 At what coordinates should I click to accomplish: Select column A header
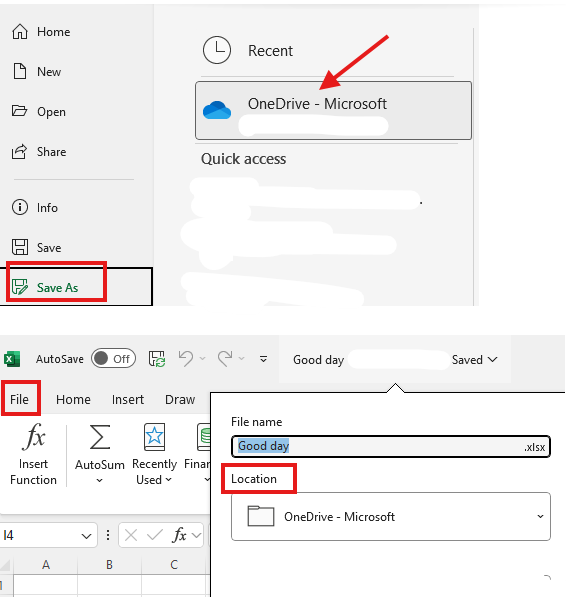[46, 565]
